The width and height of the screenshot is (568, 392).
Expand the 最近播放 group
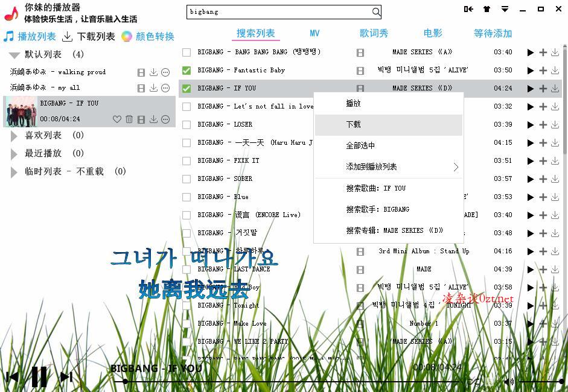(14, 154)
